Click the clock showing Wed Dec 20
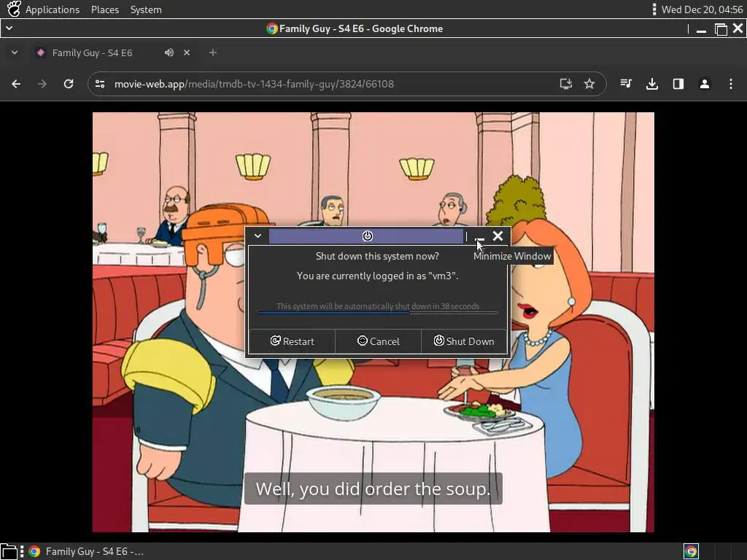The image size is (747, 560). click(702, 9)
